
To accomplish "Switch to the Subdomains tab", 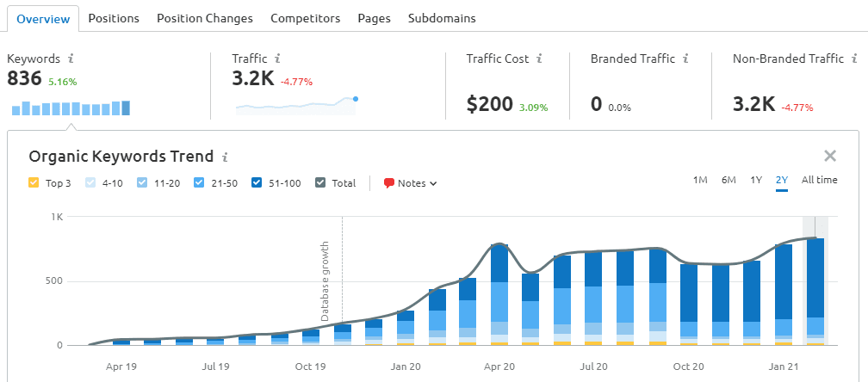I will click(x=442, y=18).
